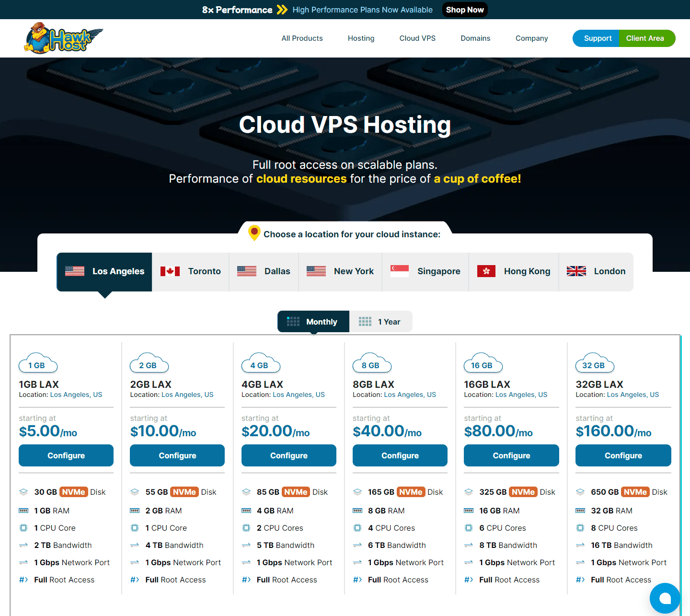
Task: Click the $160.00/mo price
Action: pos(613,431)
